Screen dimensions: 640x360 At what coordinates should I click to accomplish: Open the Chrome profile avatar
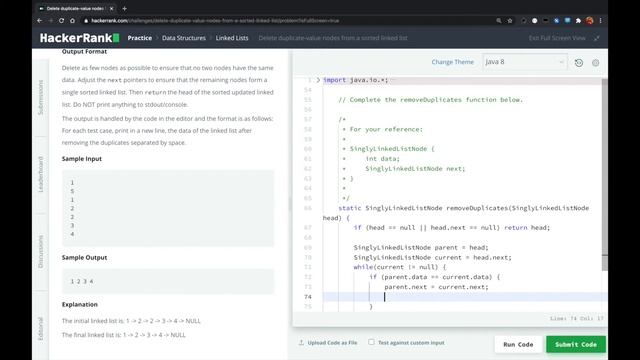[x=589, y=20]
